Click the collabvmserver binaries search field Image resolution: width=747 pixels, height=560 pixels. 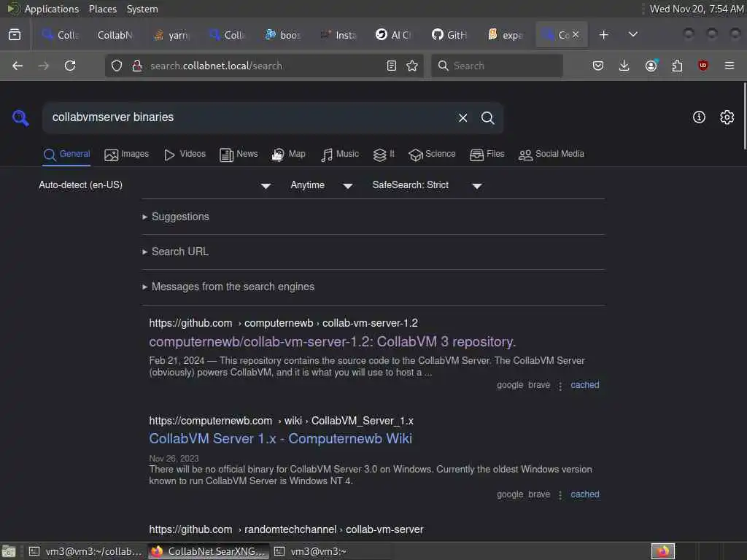250,117
